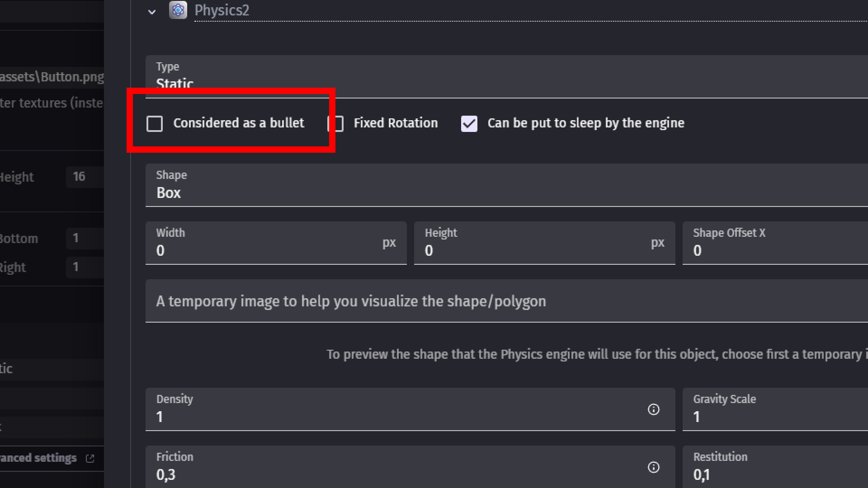Click the external link icon beside advanced settings
This screenshot has width=868, height=488.
click(x=90, y=458)
